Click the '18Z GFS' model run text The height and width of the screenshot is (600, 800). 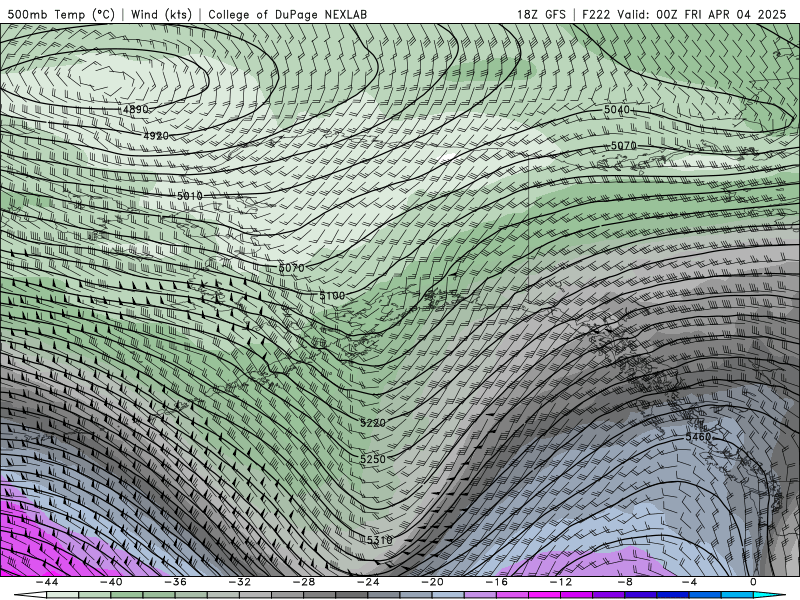tap(541, 14)
